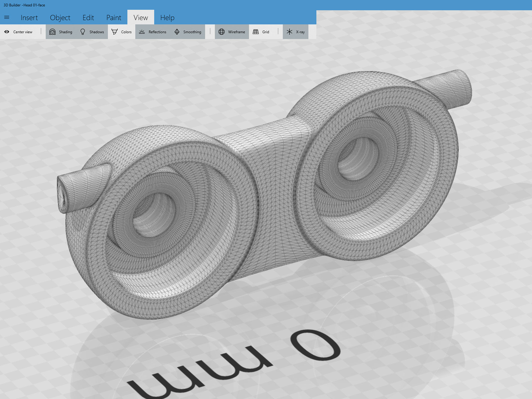Click the Shading face icon
532x399 pixels.
point(52,32)
